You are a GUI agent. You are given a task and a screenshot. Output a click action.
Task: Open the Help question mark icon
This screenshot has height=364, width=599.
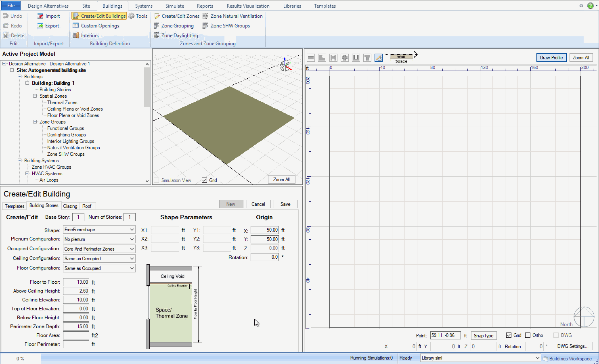pos(590,6)
